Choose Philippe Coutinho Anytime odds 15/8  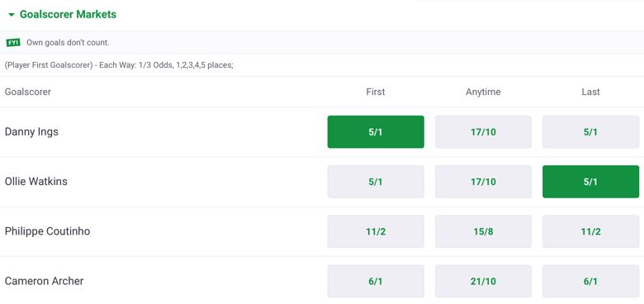483,231
